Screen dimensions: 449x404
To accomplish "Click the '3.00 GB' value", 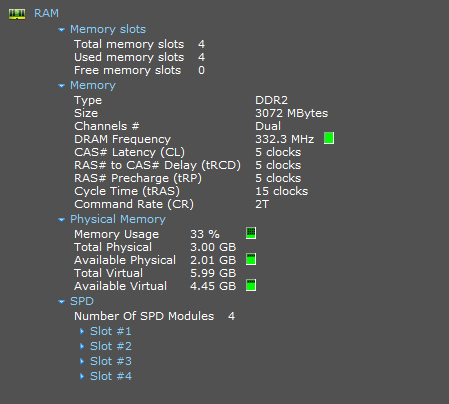I will (213, 247).
